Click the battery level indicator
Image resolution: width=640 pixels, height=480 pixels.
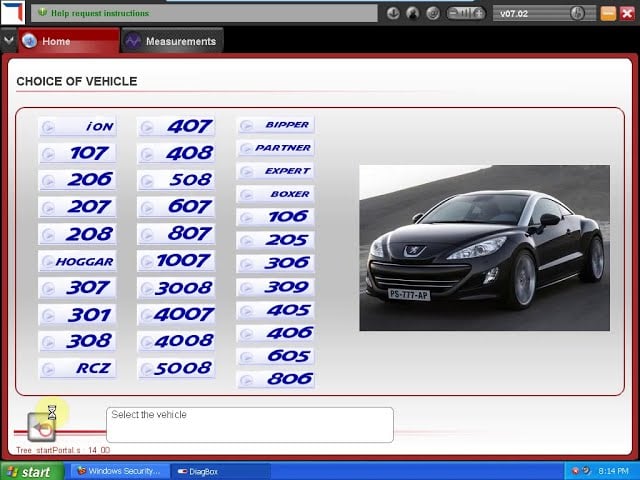(x=466, y=13)
